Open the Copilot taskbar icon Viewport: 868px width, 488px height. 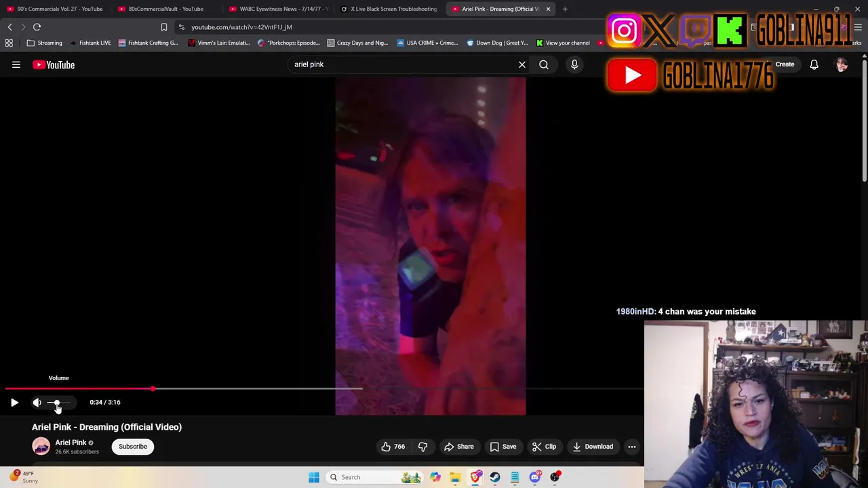tap(435, 477)
